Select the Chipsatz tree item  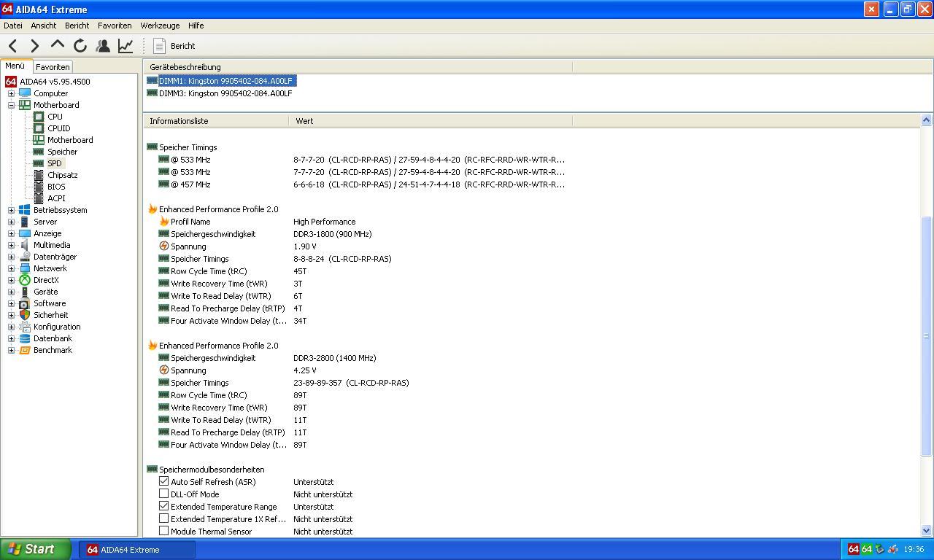tap(62, 175)
